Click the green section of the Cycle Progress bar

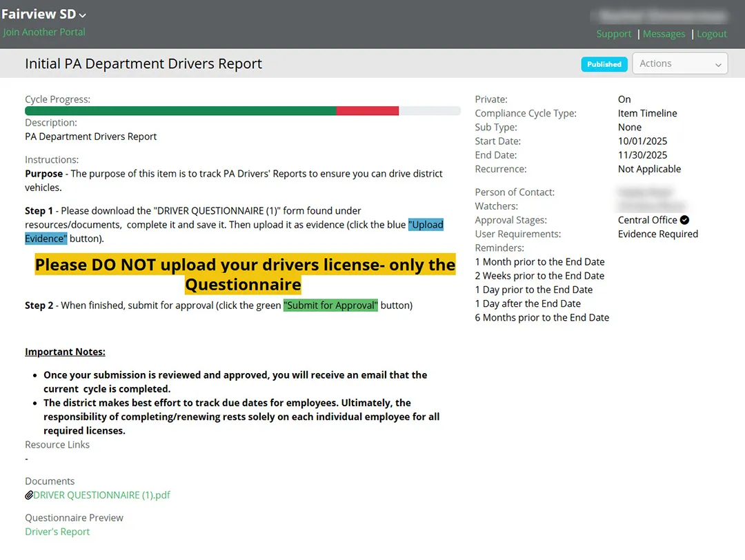click(181, 110)
